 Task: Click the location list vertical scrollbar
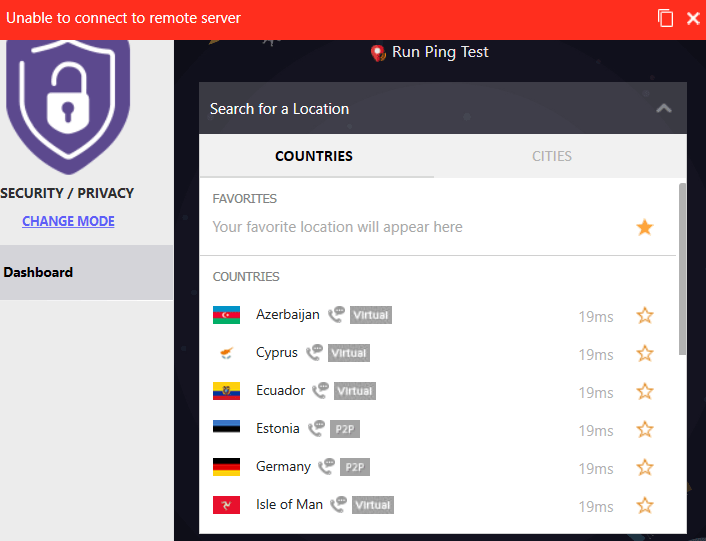tap(682, 269)
